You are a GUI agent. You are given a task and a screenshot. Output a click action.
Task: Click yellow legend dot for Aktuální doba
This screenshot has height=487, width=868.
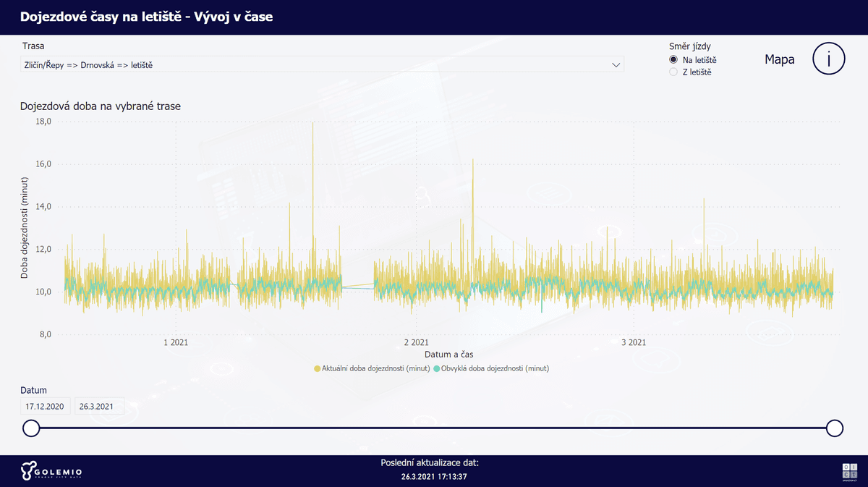[x=317, y=368]
